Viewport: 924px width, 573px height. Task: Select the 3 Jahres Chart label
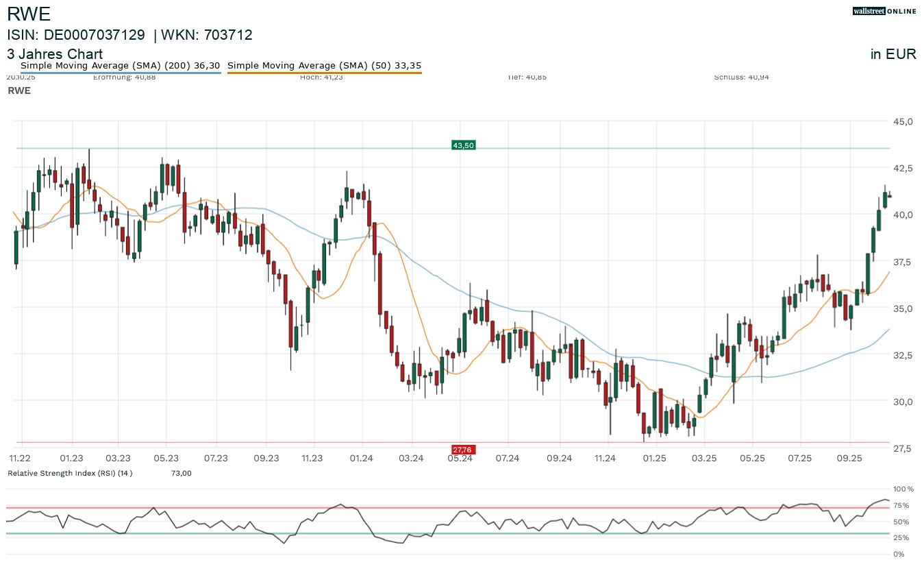(x=55, y=54)
